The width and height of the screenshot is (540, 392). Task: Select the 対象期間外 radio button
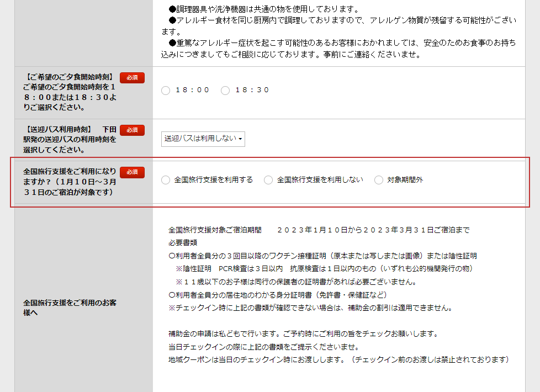(379, 180)
